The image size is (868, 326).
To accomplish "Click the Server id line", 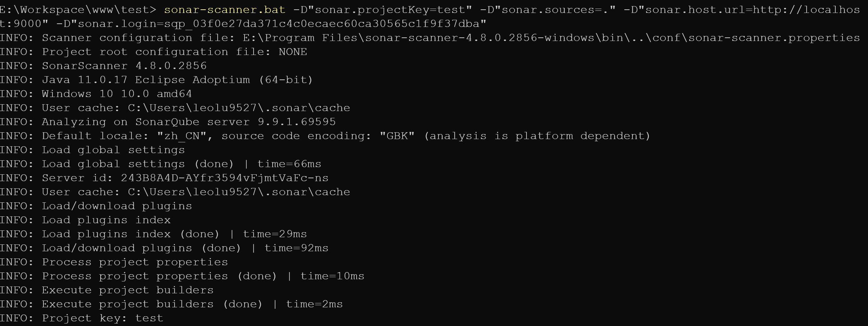I will point(185,178).
